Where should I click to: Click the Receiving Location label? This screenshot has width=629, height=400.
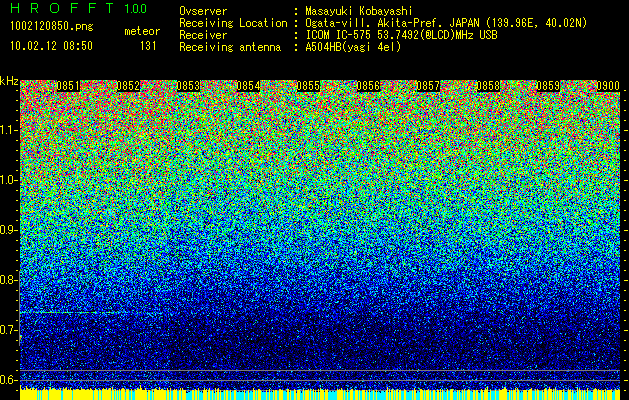(233, 23)
